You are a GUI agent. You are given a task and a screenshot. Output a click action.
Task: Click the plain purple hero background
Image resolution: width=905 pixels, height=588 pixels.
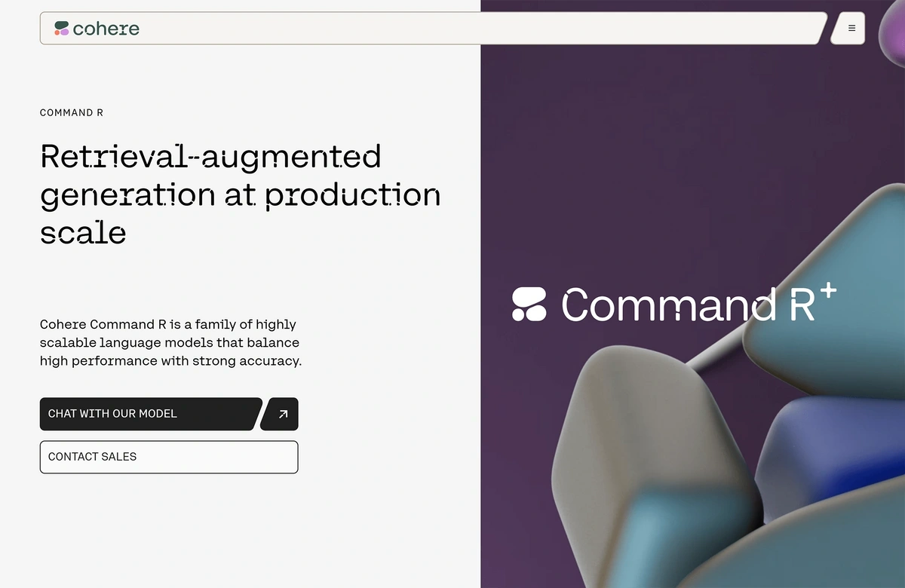coord(603,151)
